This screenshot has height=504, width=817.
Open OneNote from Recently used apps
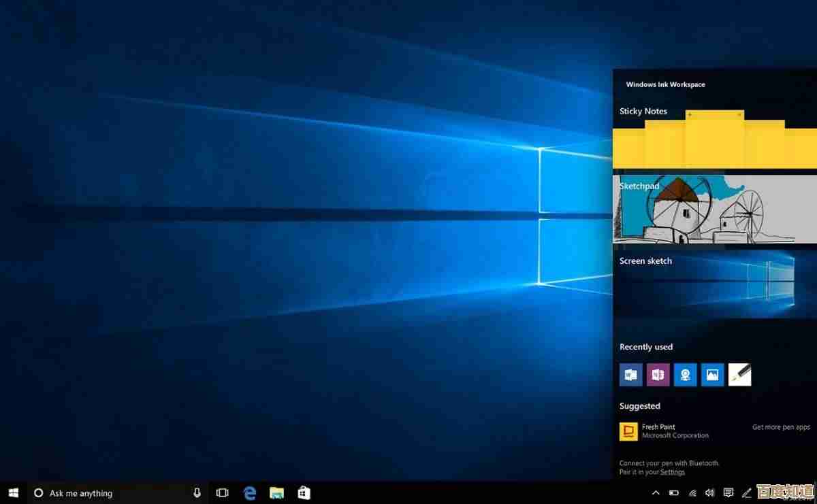pyautogui.click(x=658, y=375)
